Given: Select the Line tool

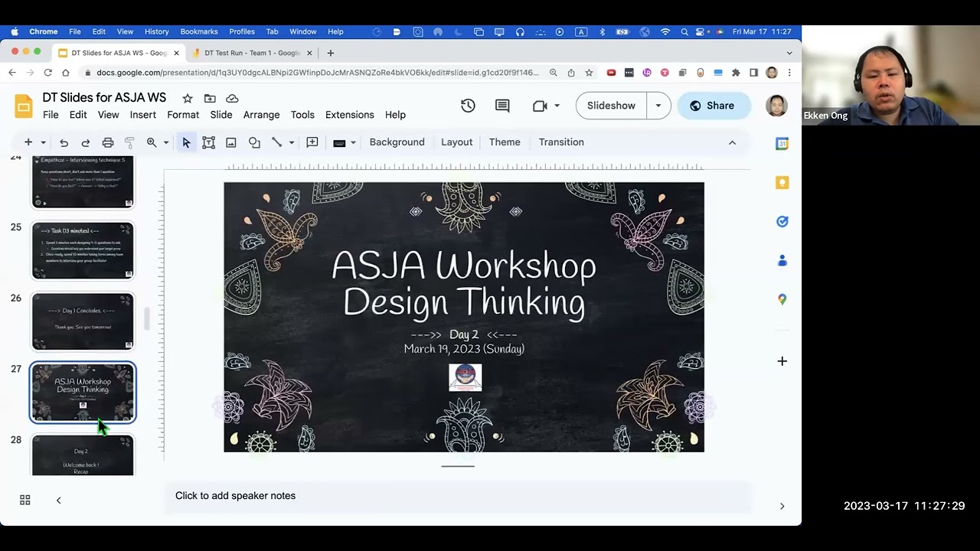Looking at the screenshot, I should point(277,142).
